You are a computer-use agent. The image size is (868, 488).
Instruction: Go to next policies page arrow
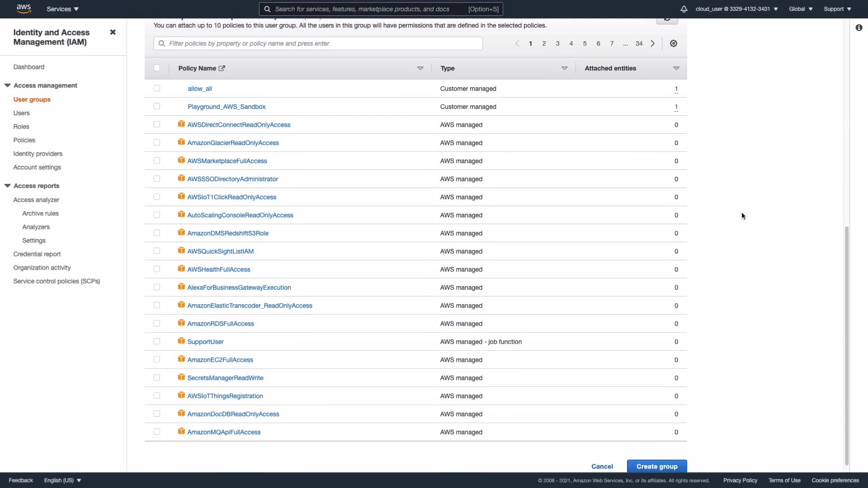coord(652,43)
